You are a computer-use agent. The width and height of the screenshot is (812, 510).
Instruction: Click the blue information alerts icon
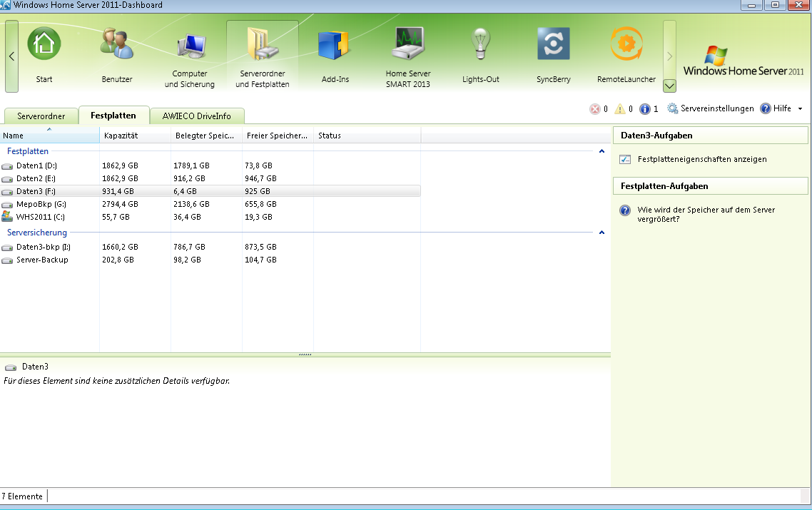[645, 108]
